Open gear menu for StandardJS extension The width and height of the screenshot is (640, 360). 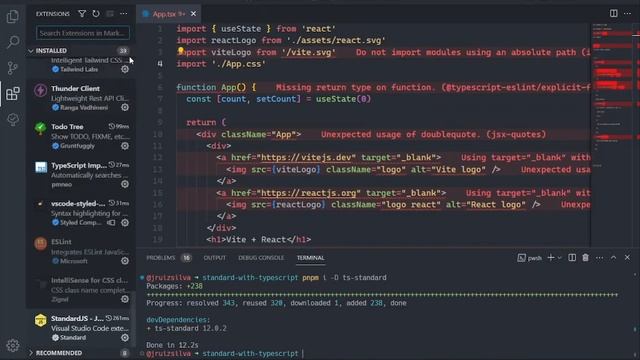[125, 338]
